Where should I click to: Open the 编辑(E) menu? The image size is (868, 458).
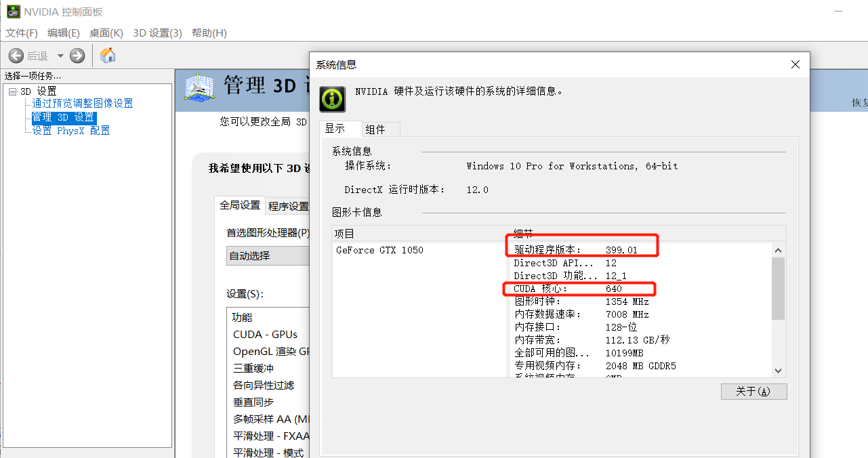(x=64, y=33)
